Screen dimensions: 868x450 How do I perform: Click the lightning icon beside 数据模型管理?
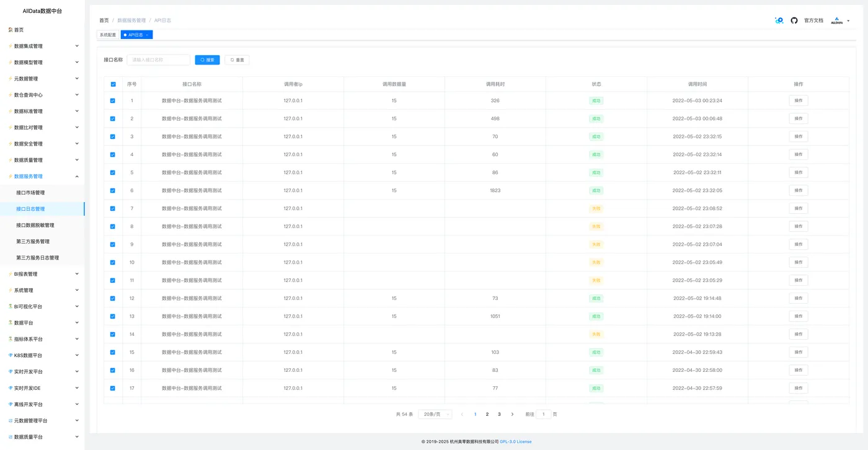tap(11, 63)
